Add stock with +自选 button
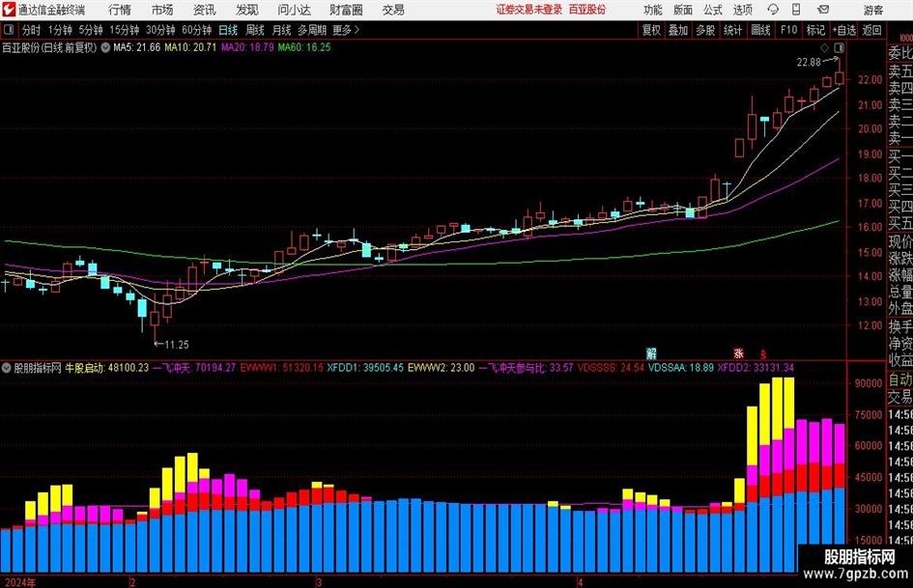 pos(844,30)
